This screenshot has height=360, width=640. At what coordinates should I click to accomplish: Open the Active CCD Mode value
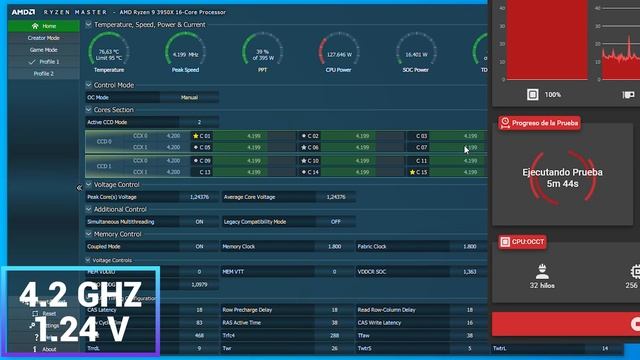[x=199, y=122]
